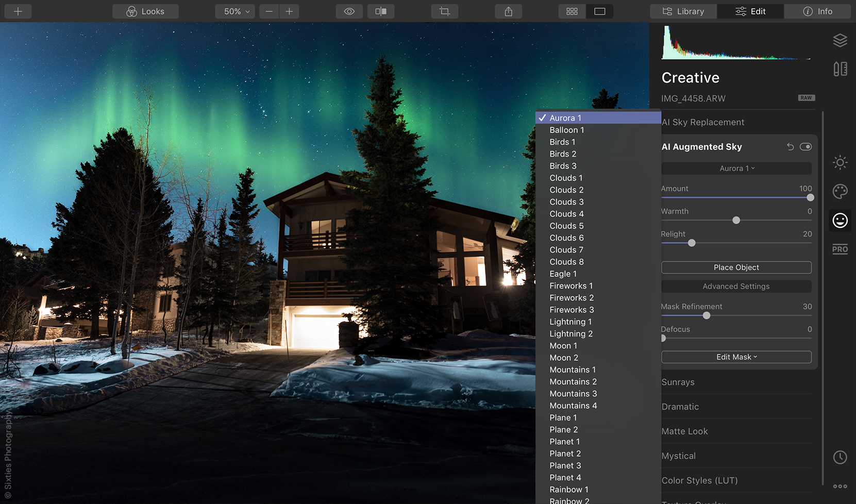Expand the Edit Mask dropdown
Screen dimensions: 856x504
736,357
